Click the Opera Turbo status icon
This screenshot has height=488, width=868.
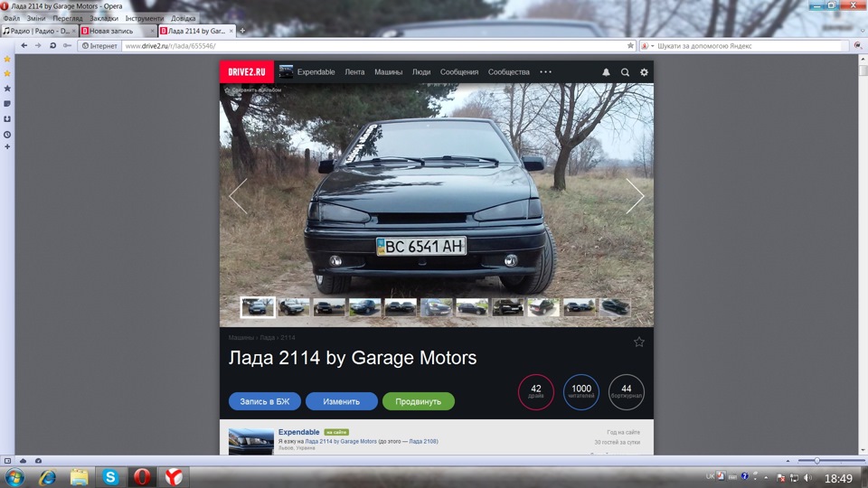tap(38, 460)
